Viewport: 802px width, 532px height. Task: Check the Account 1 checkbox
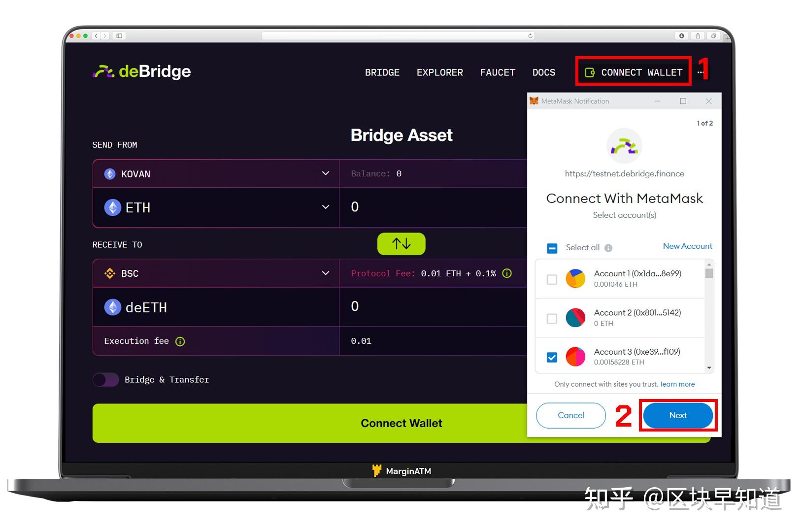552,279
